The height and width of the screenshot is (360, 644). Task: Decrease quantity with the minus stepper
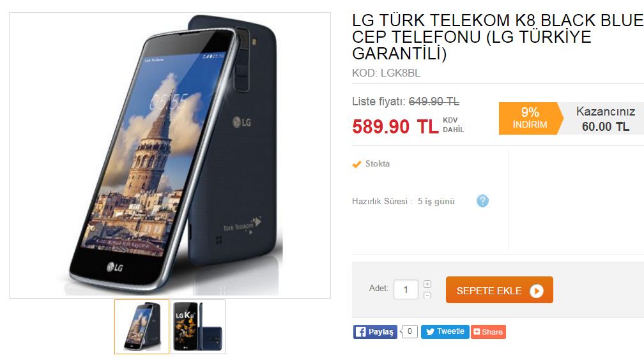pos(427,295)
